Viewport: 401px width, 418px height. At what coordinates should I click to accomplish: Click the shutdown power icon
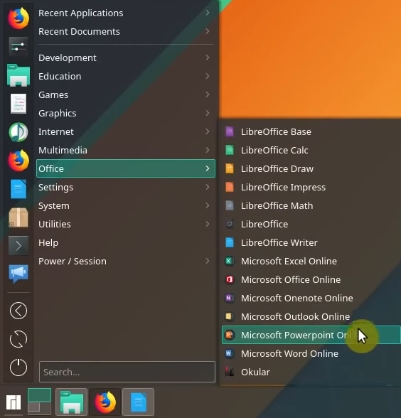point(18,367)
